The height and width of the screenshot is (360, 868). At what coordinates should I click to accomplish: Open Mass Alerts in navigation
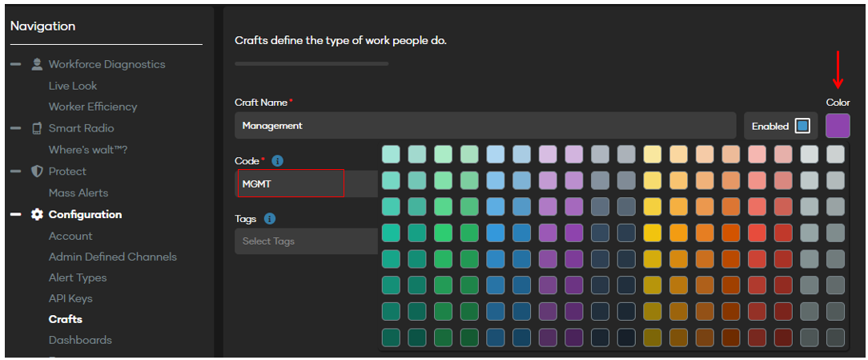pyautogui.click(x=78, y=193)
